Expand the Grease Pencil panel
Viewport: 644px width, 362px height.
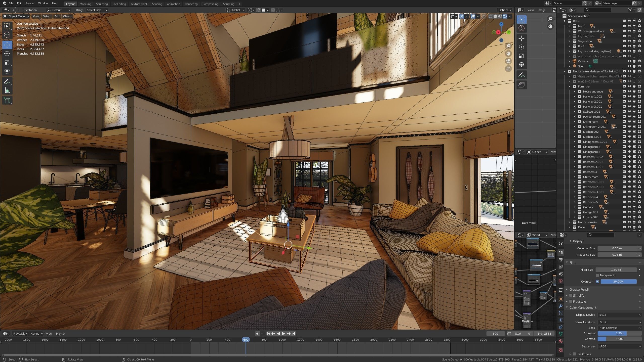click(x=579, y=289)
